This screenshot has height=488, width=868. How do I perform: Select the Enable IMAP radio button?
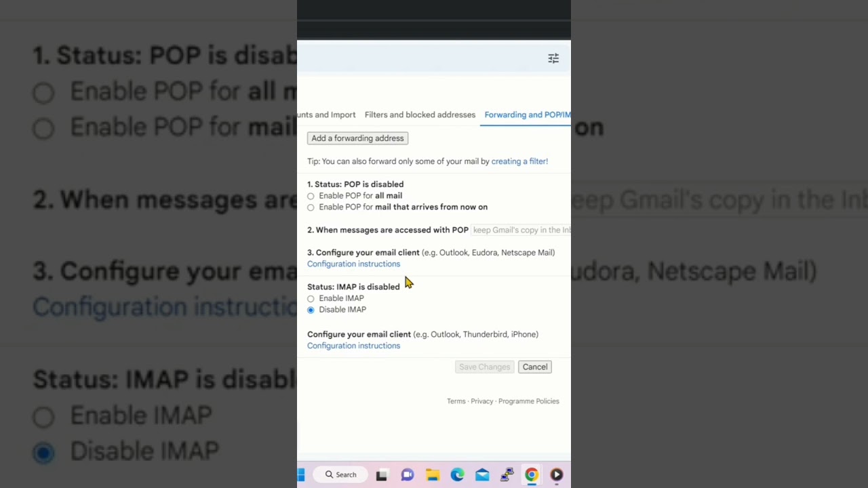(x=311, y=298)
